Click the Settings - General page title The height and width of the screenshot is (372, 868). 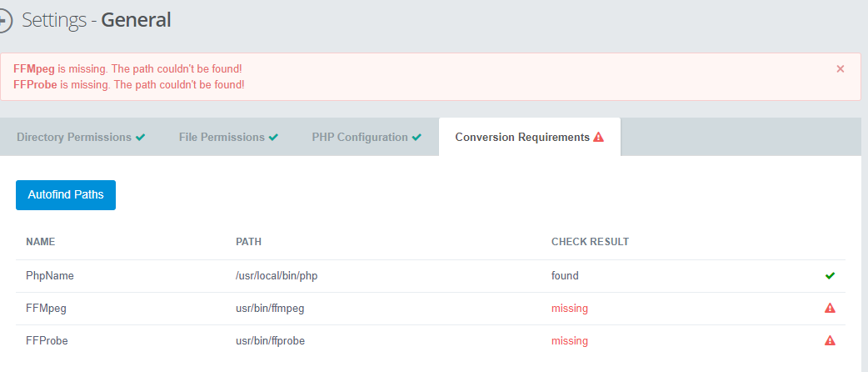click(x=97, y=21)
